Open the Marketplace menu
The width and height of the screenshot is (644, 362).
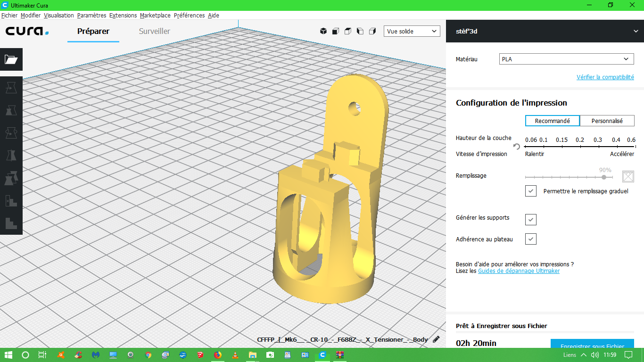click(x=155, y=16)
